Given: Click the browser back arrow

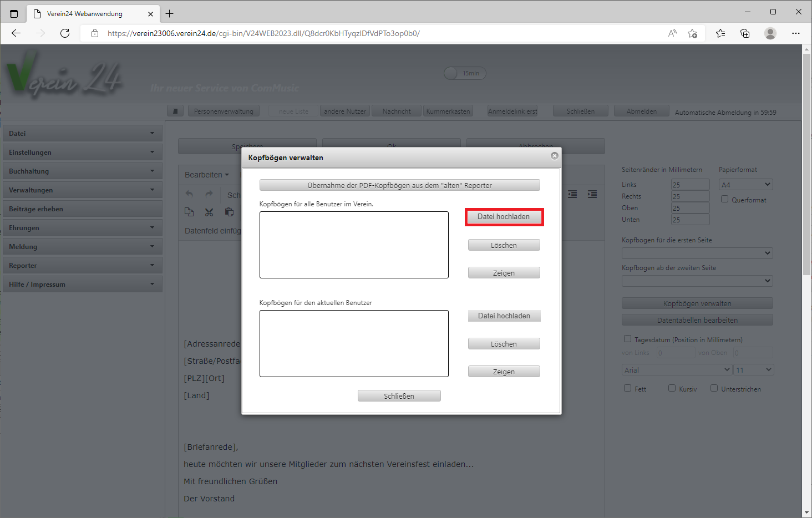Looking at the screenshot, I should [x=16, y=33].
